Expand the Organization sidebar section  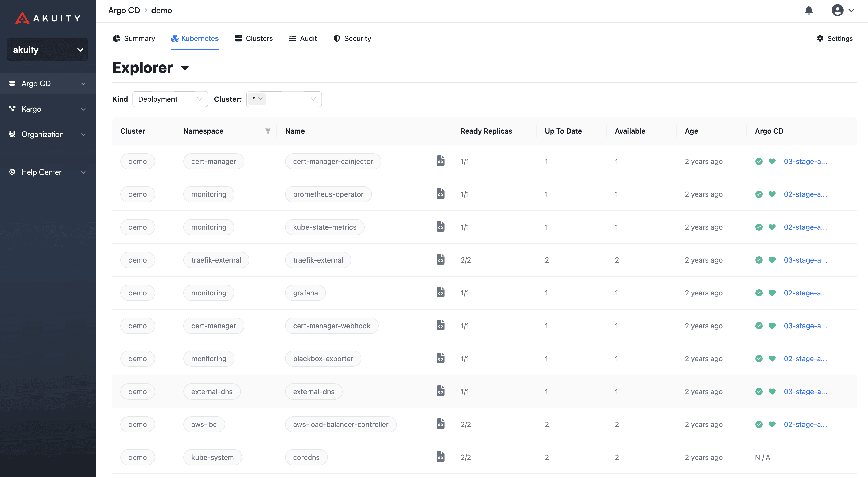pos(48,134)
